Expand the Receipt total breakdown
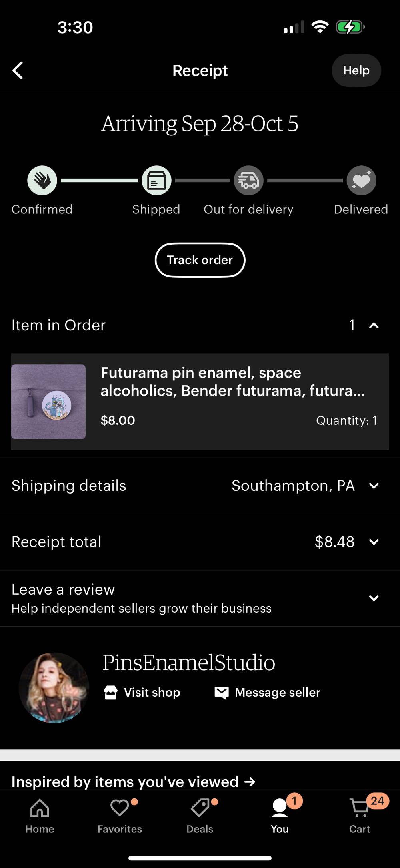The image size is (400, 868). (x=374, y=542)
